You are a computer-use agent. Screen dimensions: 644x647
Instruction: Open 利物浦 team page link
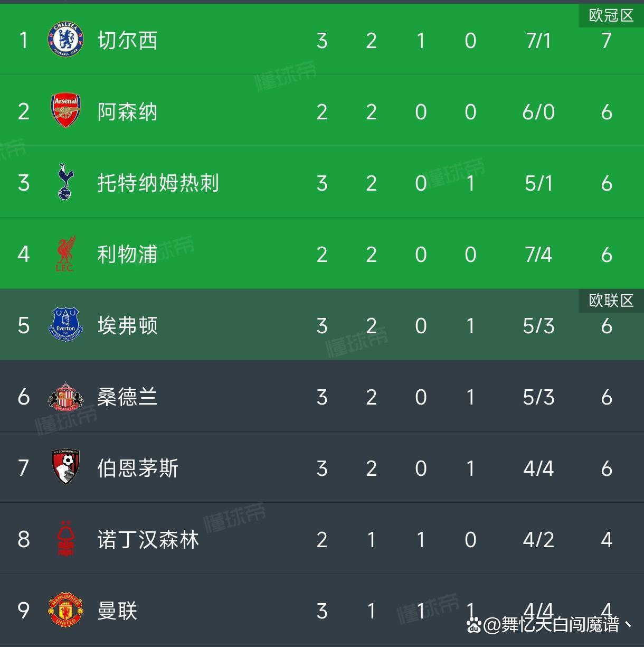point(128,255)
